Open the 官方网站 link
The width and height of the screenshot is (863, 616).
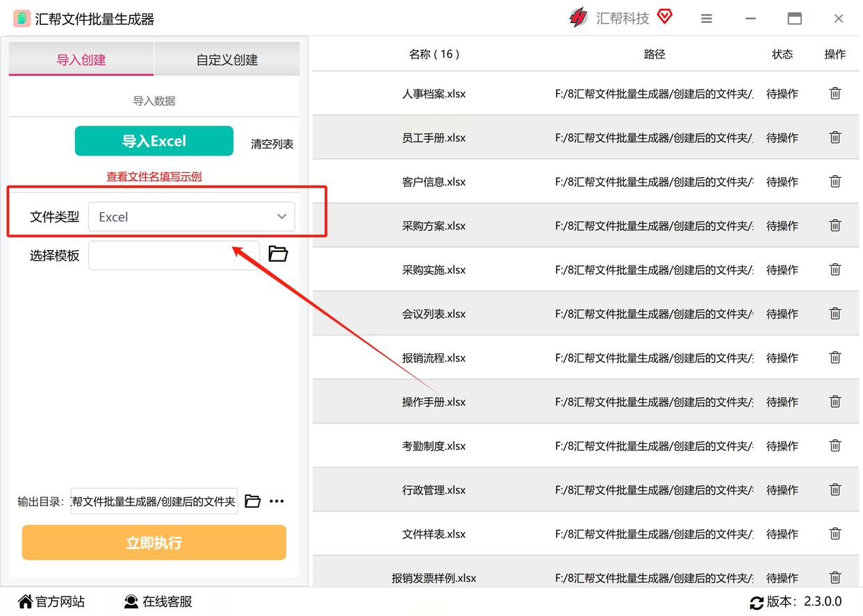(x=51, y=601)
